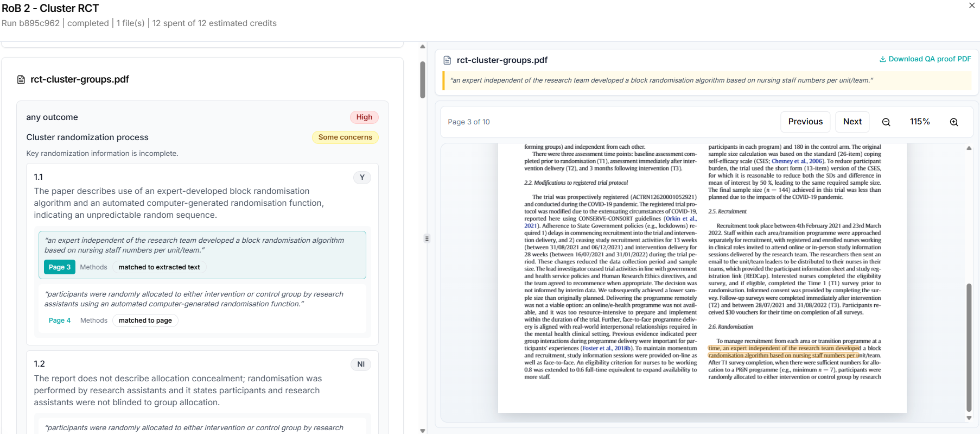Click the 'matched to page' tag
The width and height of the screenshot is (980, 434).
145,320
